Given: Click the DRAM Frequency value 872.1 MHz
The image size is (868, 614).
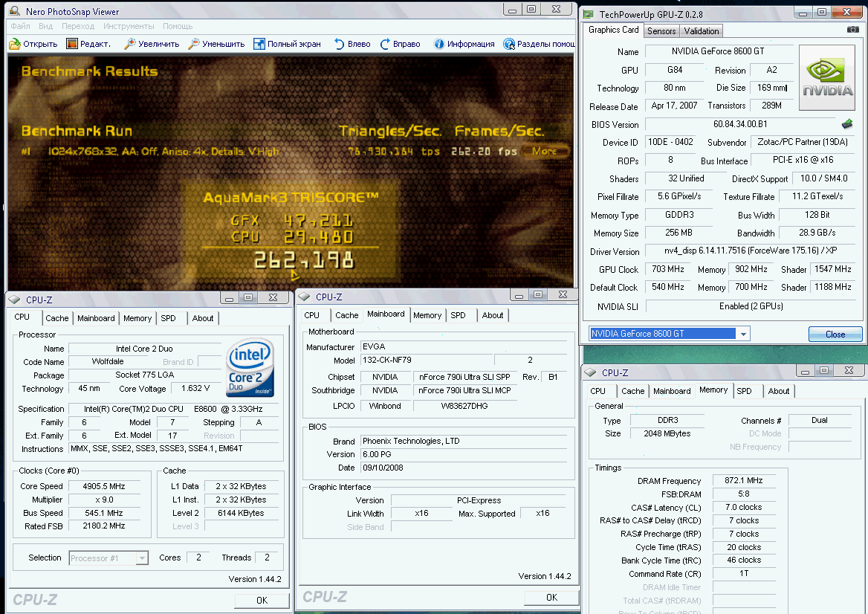Looking at the screenshot, I should 743,480.
